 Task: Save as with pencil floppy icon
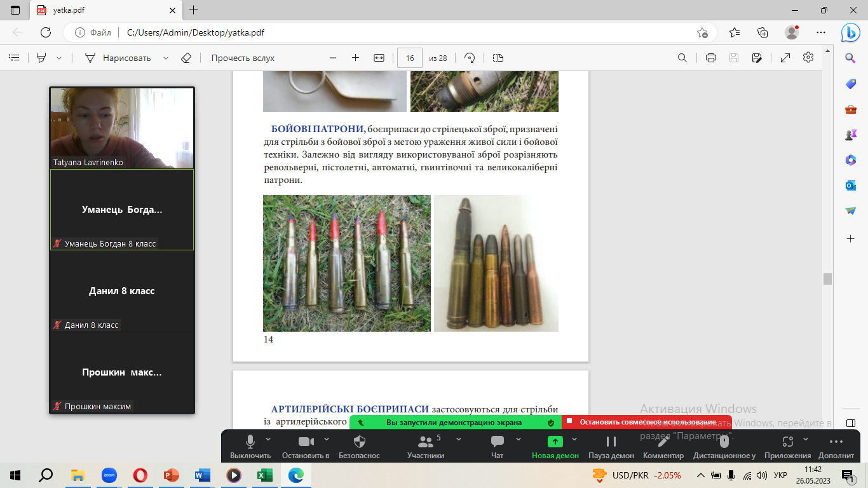[x=757, y=58]
